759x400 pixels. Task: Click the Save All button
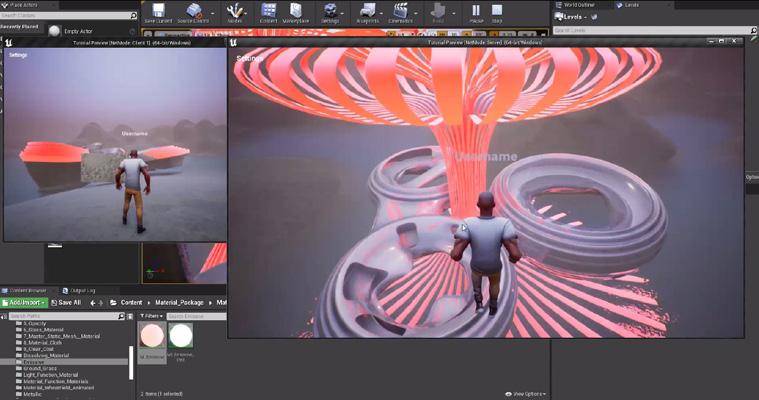(67, 302)
